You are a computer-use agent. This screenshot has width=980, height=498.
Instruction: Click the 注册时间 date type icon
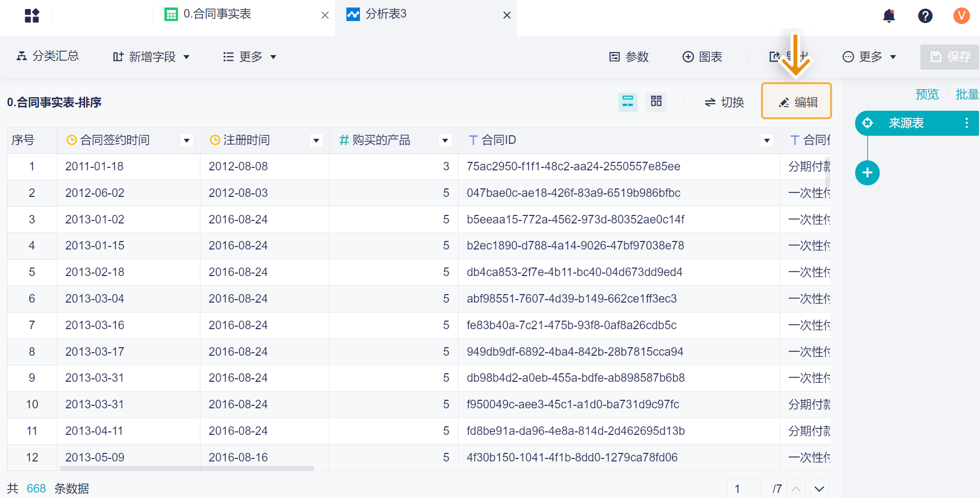[x=215, y=140]
